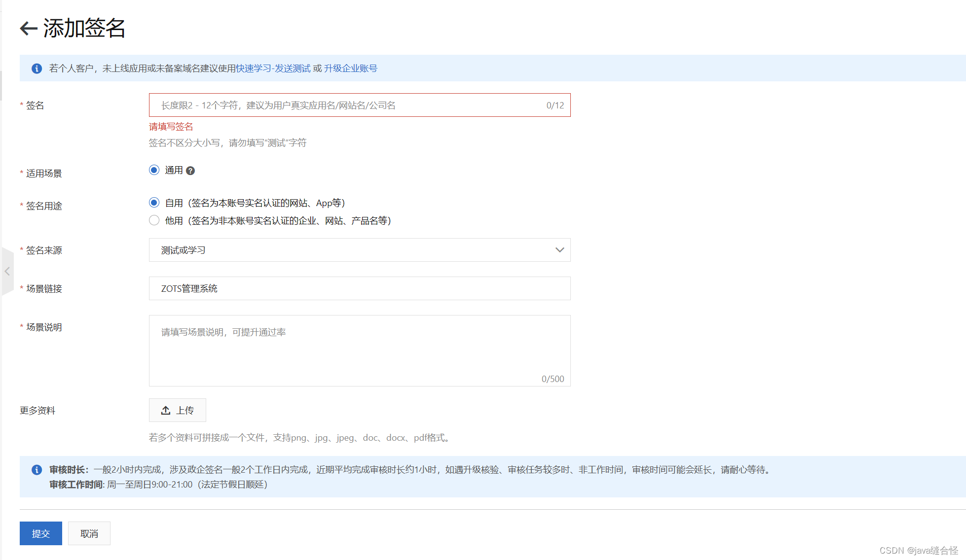Choose 自用 signature purpose option
This screenshot has height=560, width=966.
(154, 203)
